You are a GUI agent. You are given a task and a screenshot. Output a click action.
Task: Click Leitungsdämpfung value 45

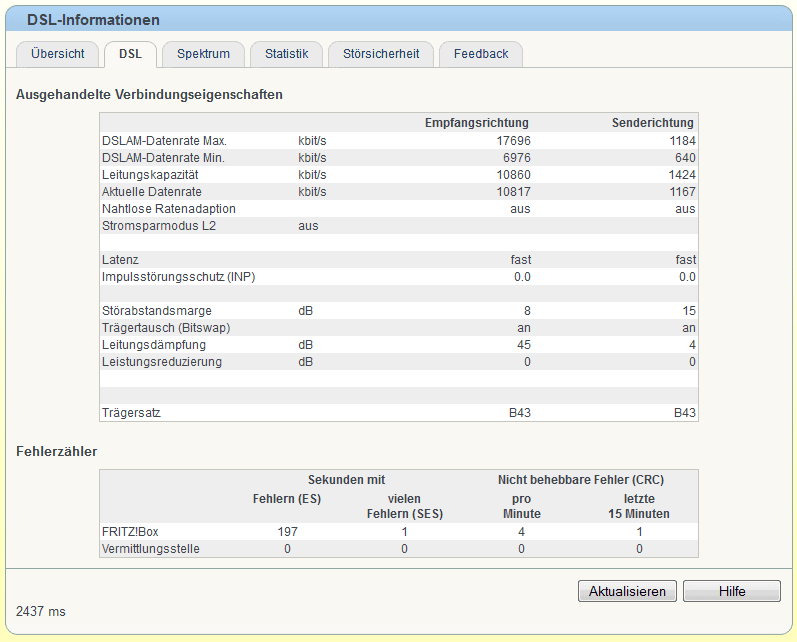coord(524,345)
